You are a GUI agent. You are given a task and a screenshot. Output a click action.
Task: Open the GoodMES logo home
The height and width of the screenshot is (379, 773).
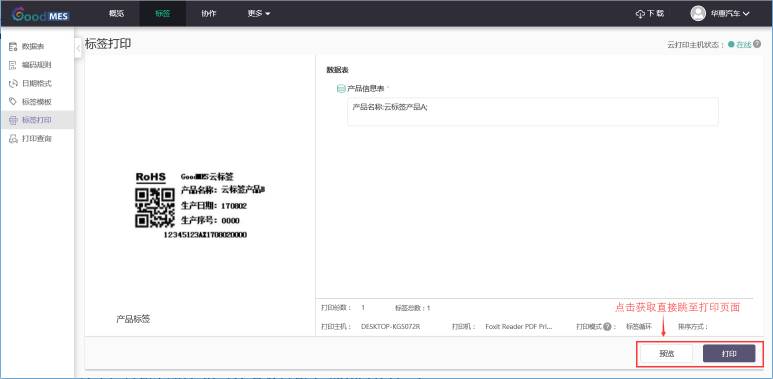click(40, 14)
